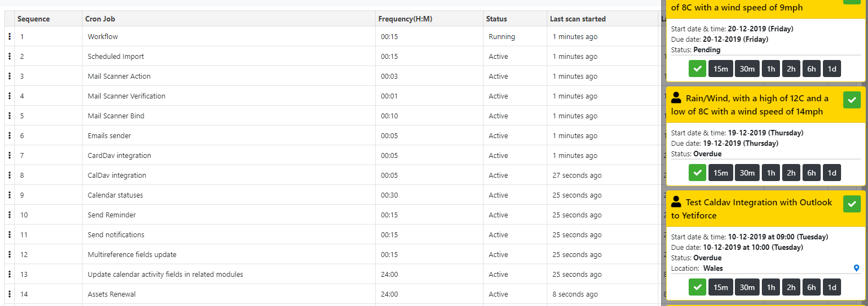Select the Pending status on 20-12-2019 reminder
The height and width of the screenshot is (306, 868).
(x=707, y=50)
